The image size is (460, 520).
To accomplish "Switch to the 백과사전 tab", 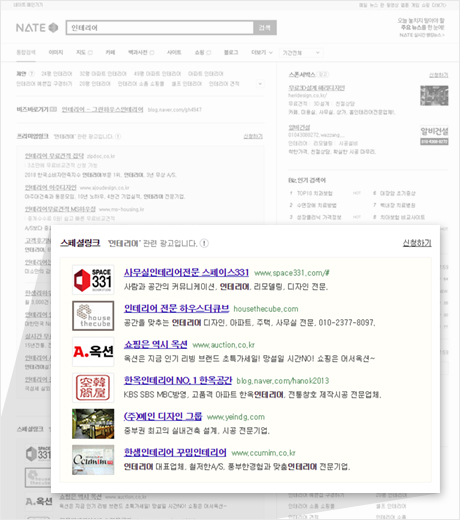I will [x=138, y=53].
